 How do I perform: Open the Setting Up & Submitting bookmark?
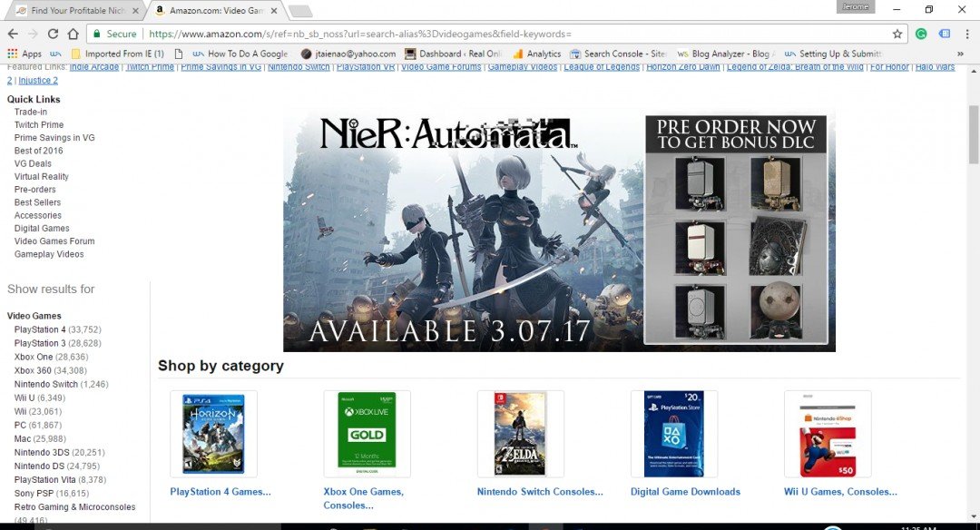tap(833, 54)
